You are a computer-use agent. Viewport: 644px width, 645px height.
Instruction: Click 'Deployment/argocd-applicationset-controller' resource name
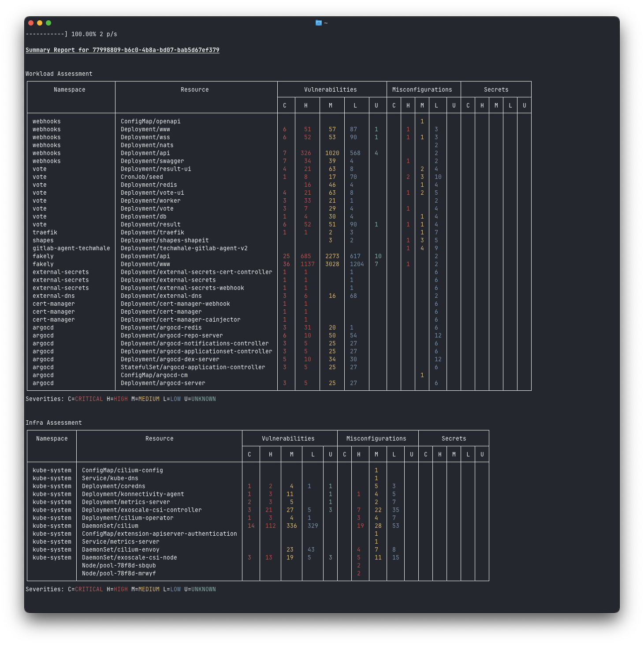[197, 352]
